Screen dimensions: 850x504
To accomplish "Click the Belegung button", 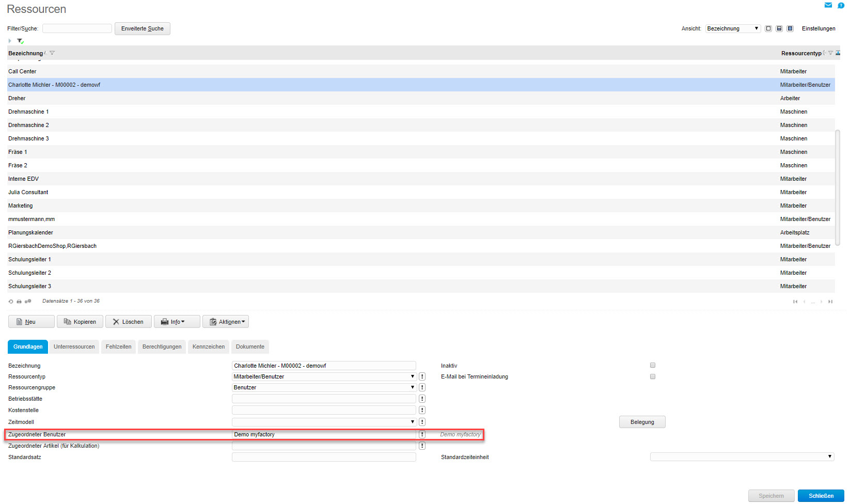I will (x=642, y=422).
